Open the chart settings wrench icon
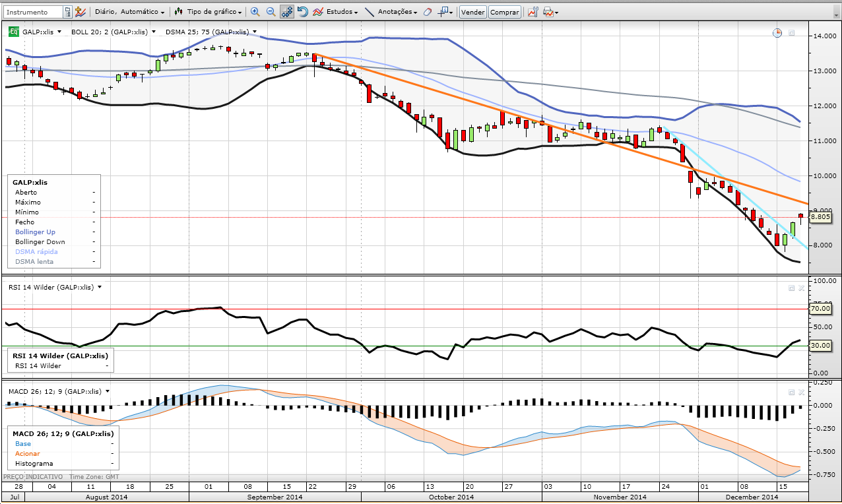Screen dimensions: 842x504 pyautogui.click(x=533, y=12)
